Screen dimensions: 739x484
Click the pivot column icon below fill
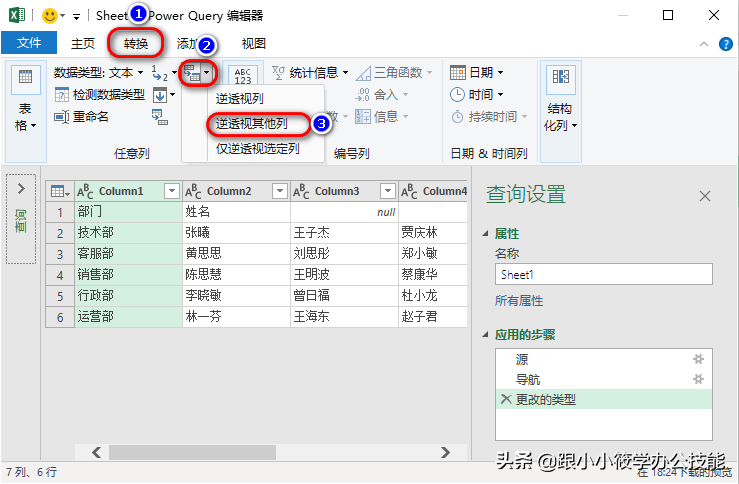pyautogui.click(x=160, y=117)
